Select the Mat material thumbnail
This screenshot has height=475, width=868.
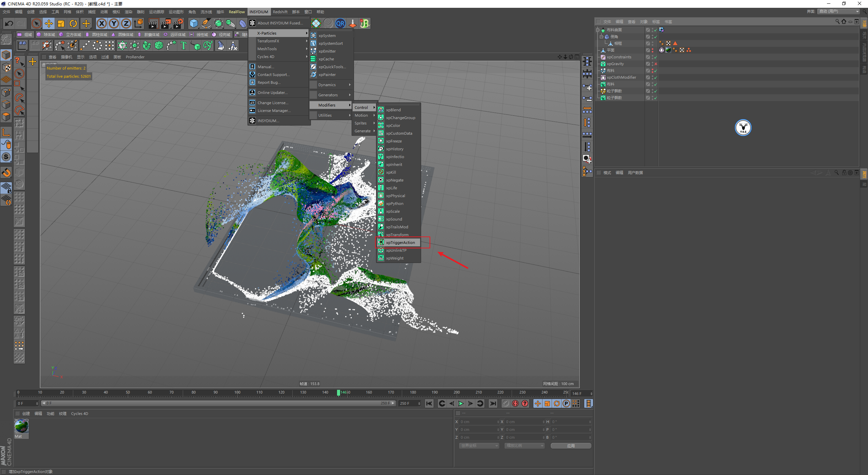coord(21,426)
